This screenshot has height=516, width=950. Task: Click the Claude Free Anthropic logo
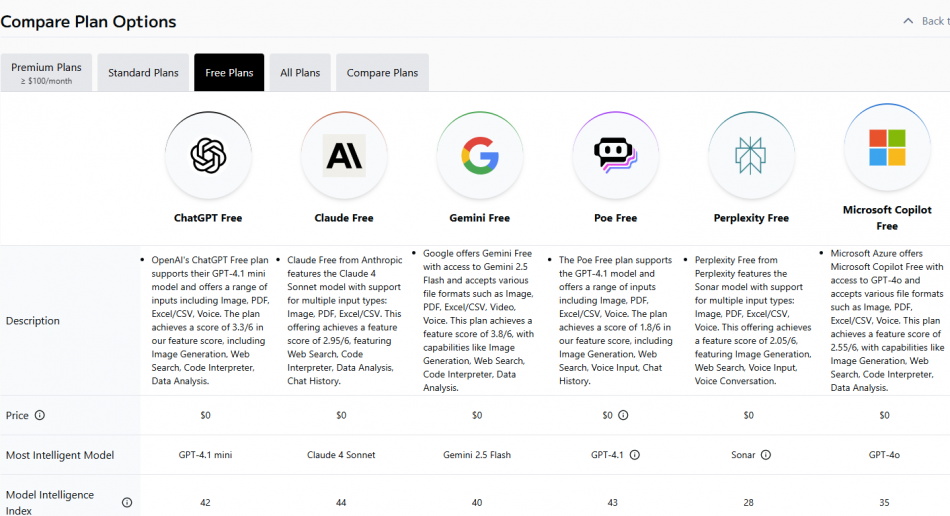click(x=344, y=155)
